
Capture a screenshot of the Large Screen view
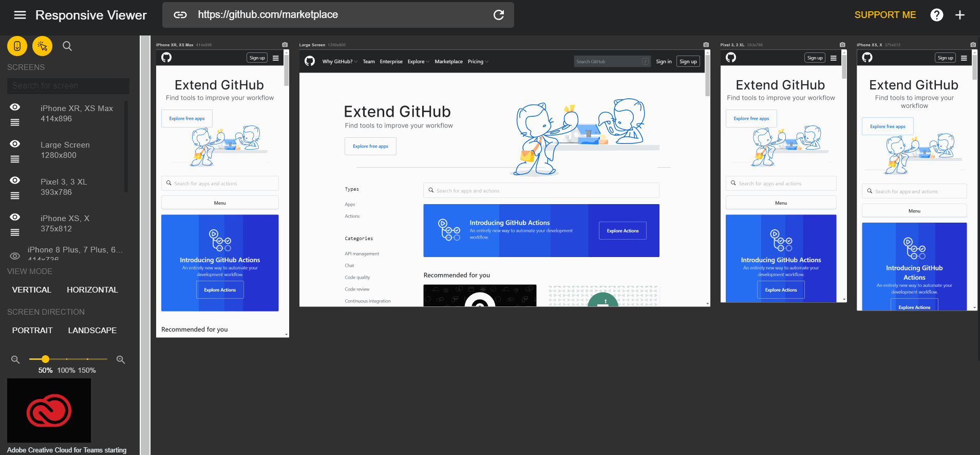pos(706,45)
